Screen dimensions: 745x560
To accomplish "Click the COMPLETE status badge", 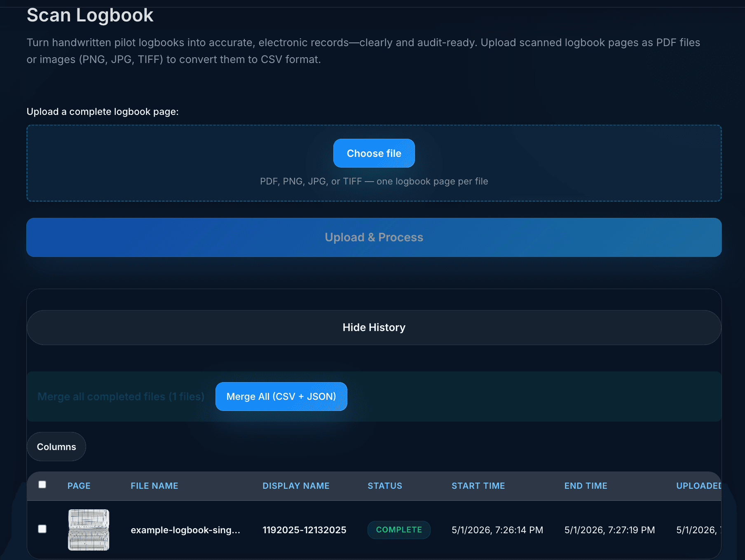I will pyautogui.click(x=399, y=530).
